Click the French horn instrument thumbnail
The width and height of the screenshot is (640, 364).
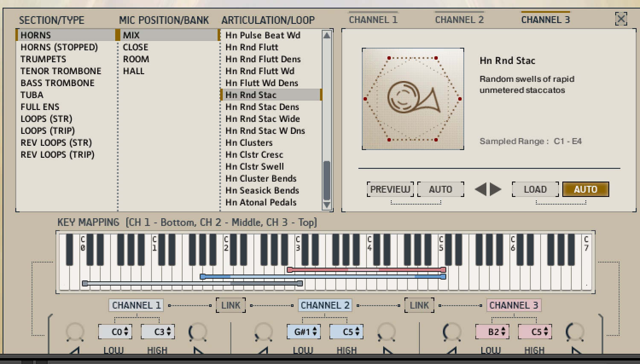413,99
